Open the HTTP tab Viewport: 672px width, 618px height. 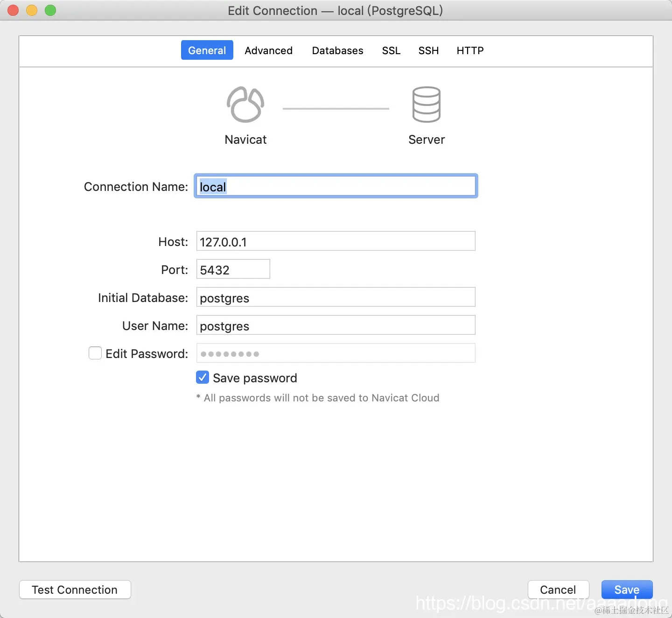click(470, 50)
